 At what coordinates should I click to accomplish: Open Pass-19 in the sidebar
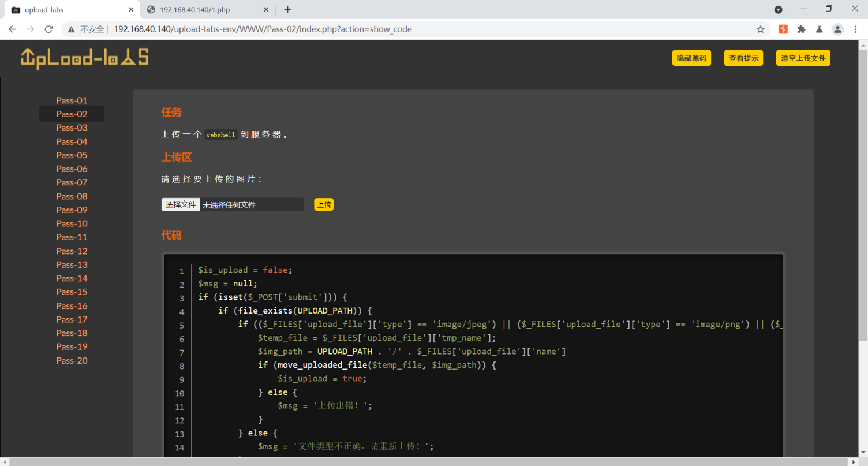coord(72,346)
